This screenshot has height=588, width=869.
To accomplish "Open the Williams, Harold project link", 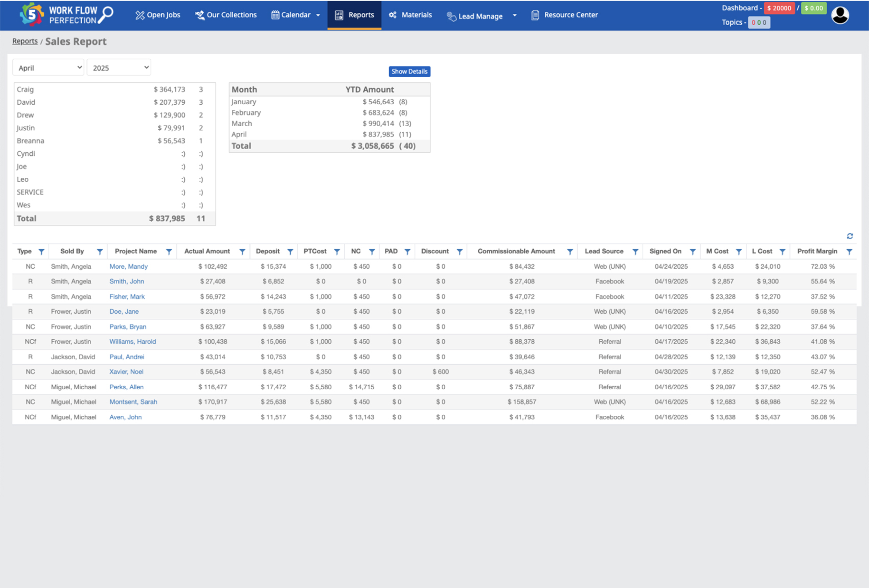I will [132, 342].
